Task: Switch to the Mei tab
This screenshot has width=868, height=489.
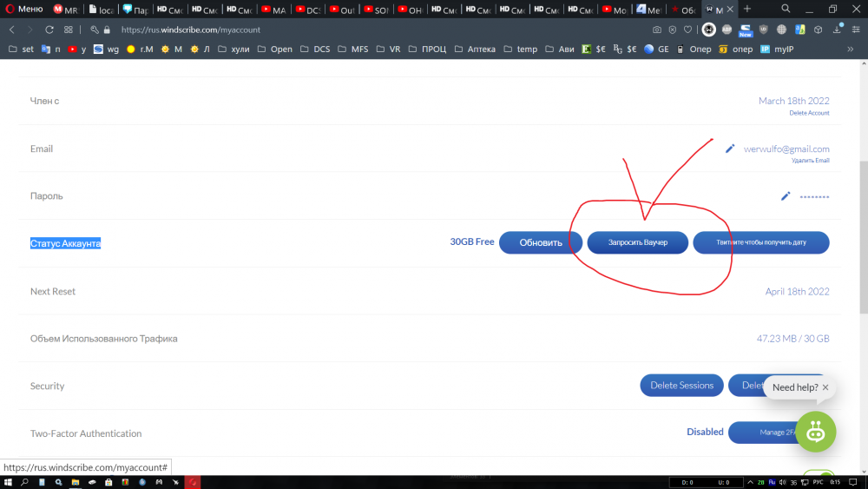Action: point(648,10)
